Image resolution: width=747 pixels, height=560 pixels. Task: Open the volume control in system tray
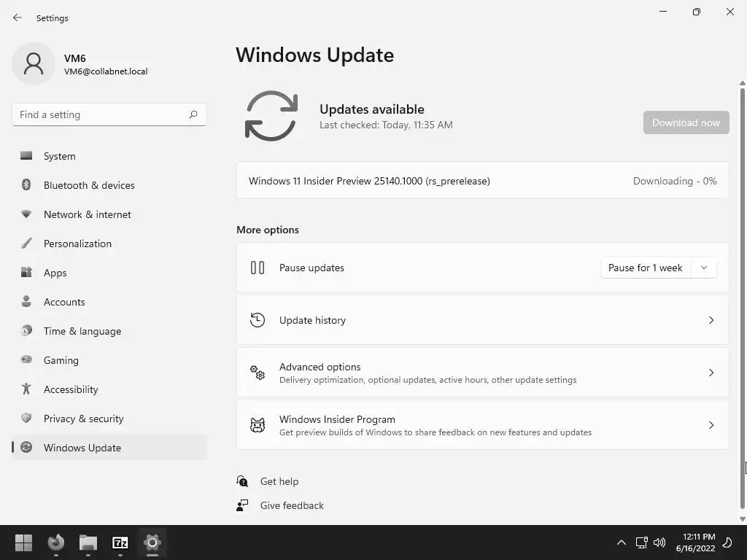[659, 542]
